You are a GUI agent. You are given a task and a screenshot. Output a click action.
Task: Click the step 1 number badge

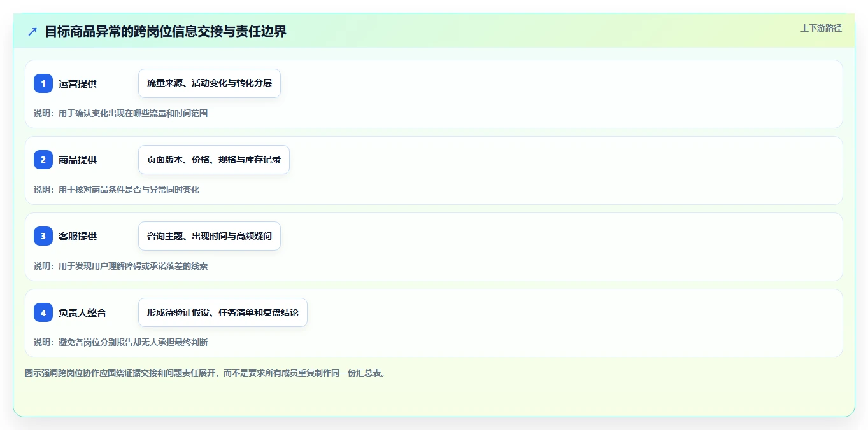tap(43, 83)
